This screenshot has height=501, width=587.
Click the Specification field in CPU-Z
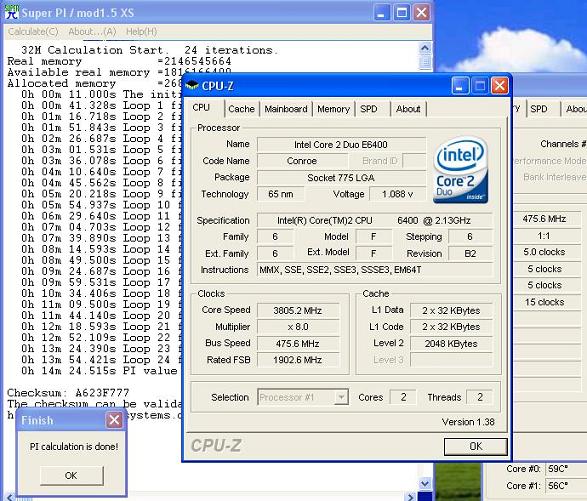tap(375, 221)
